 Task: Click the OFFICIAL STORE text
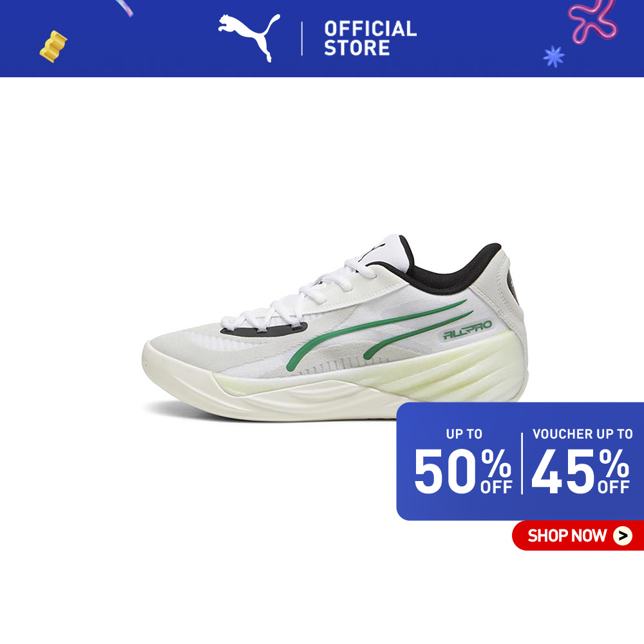click(370, 38)
